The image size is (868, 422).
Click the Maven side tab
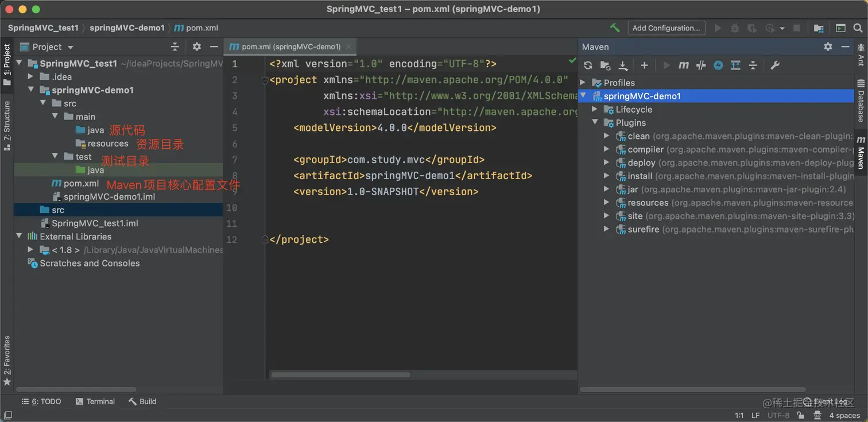click(861, 153)
